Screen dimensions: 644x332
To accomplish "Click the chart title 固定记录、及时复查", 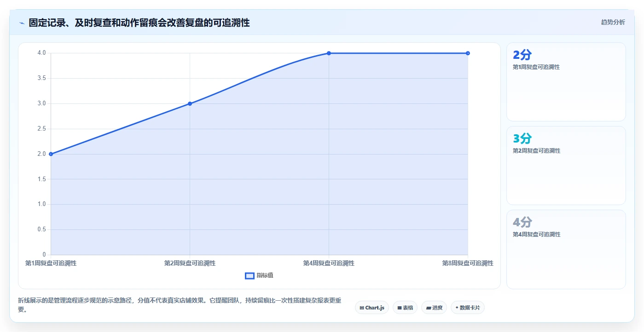I will coord(139,23).
